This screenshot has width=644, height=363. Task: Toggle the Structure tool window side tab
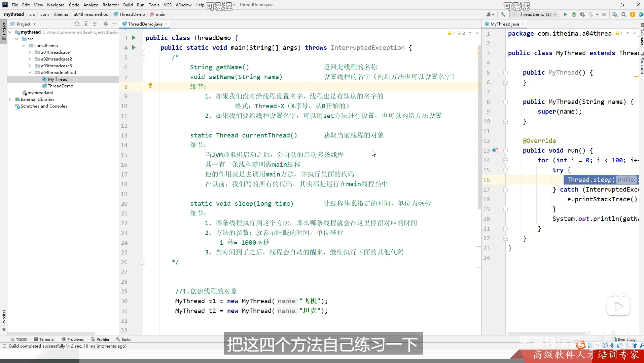[642, 64]
